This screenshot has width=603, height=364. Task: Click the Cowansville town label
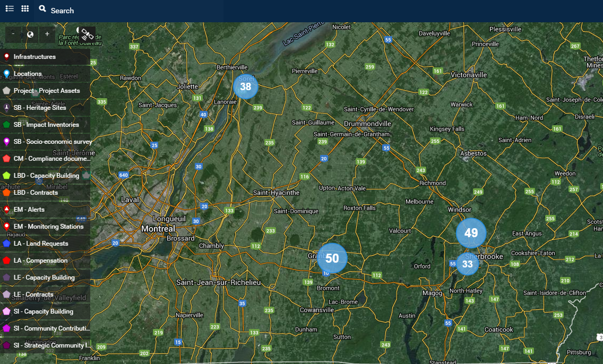[x=317, y=310]
